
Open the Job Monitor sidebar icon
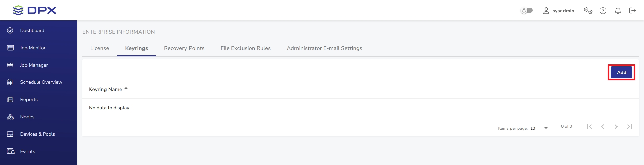click(x=10, y=48)
